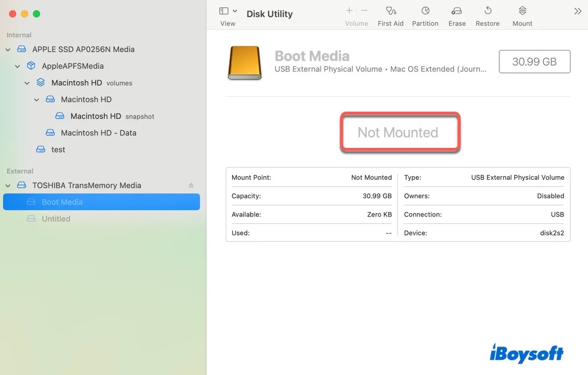Collapse the AppleAPFSMedia container

point(18,66)
